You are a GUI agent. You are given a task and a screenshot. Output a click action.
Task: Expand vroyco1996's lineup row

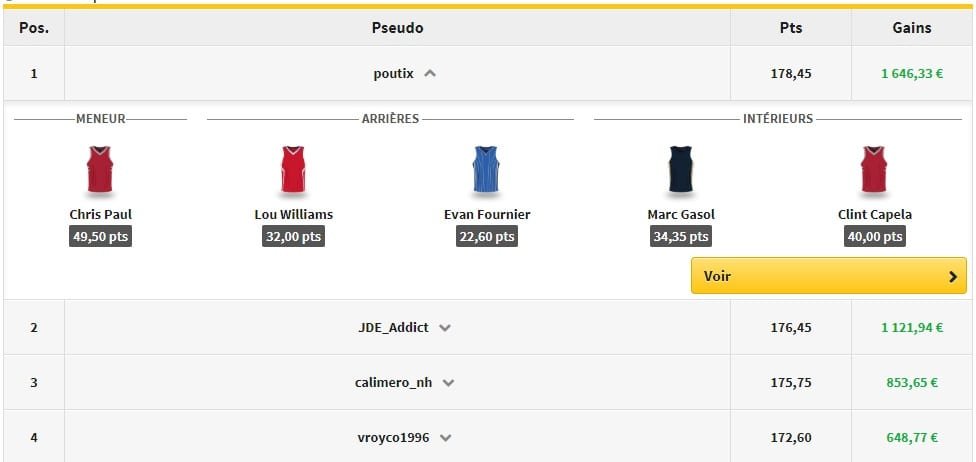click(445, 437)
